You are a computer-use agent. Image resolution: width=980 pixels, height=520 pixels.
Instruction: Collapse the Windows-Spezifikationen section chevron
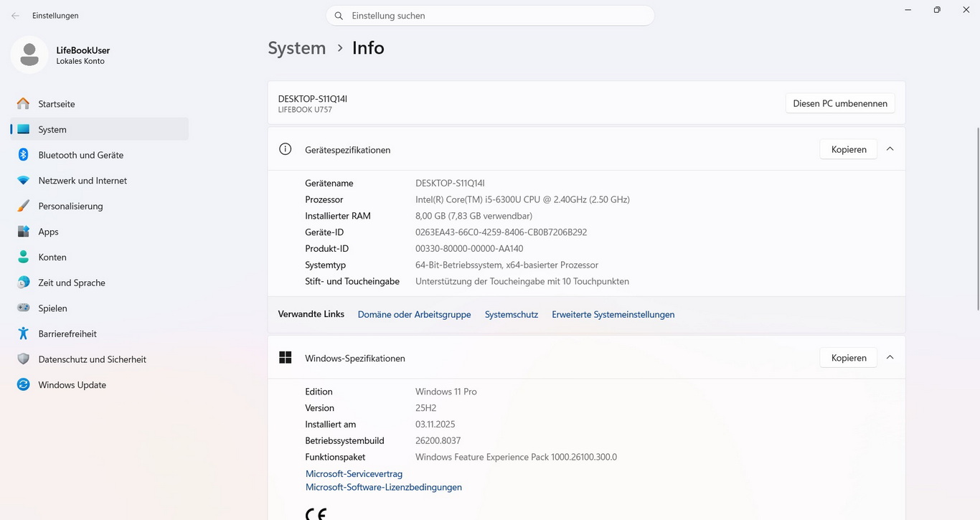[x=890, y=358]
